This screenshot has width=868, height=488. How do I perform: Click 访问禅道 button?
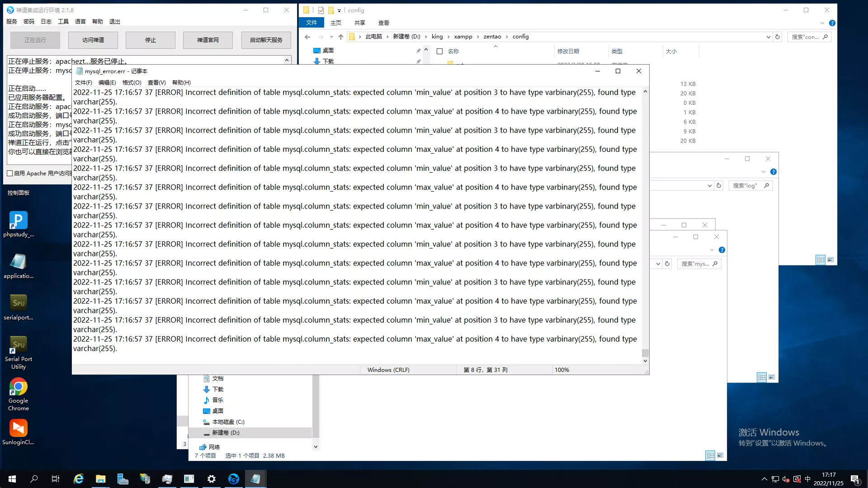[x=93, y=40]
